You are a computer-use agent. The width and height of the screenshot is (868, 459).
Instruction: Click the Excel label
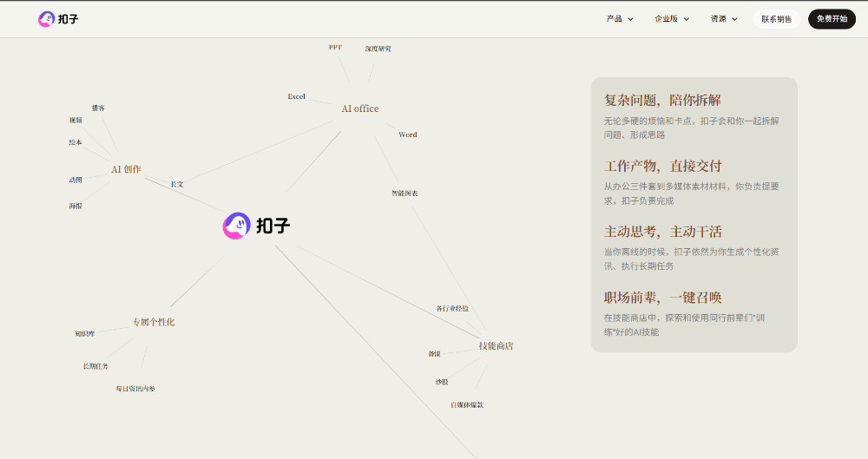[296, 96]
